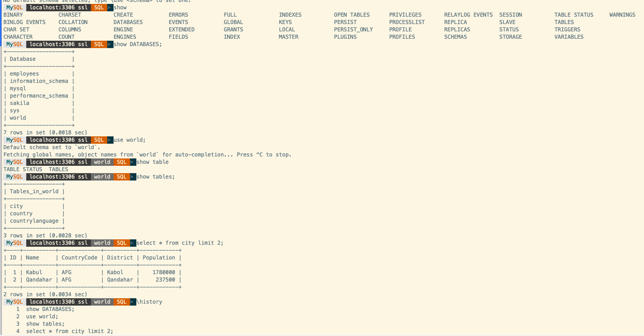The image size is (644, 336).
Task: Click 'TABLE STATUS' suggestion below 'show table'
Action: (x=23, y=169)
